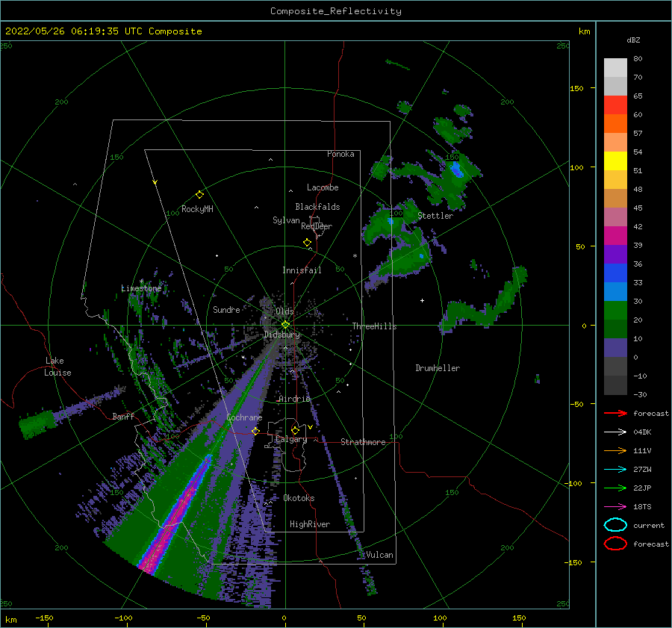Click the Sylvan label
The height and width of the screenshot is (628, 672).
[x=286, y=220]
